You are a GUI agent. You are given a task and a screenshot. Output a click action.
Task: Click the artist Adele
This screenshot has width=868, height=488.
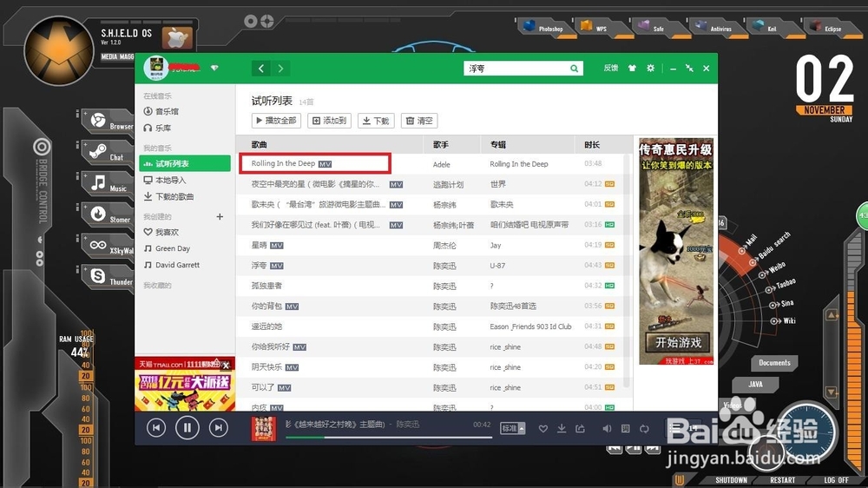pyautogui.click(x=441, y=164)
